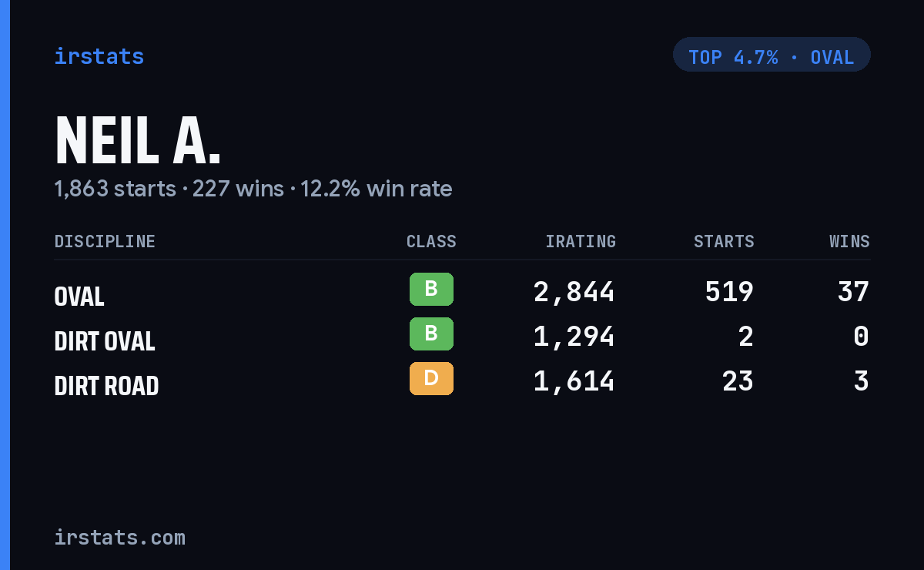This screenshot has height=570, width=924.
Task: Sort by the IRATING column header
Action: coord(581,241)
